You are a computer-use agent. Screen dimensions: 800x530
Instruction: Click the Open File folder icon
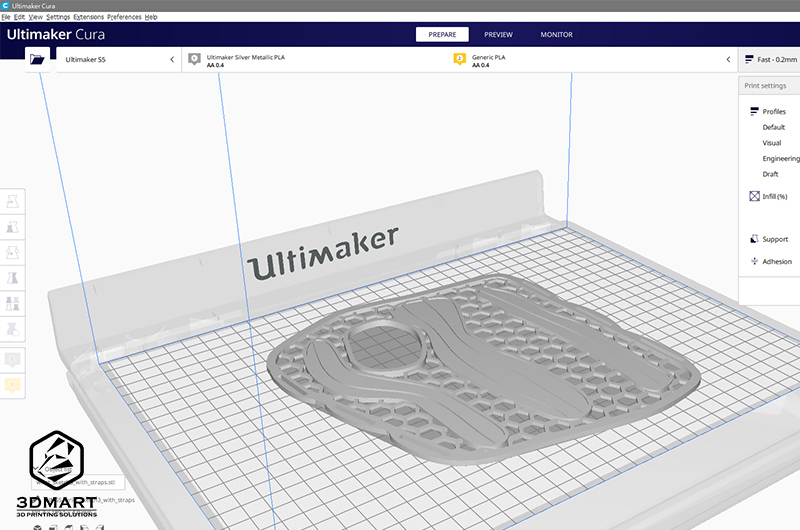click(37, 60)
